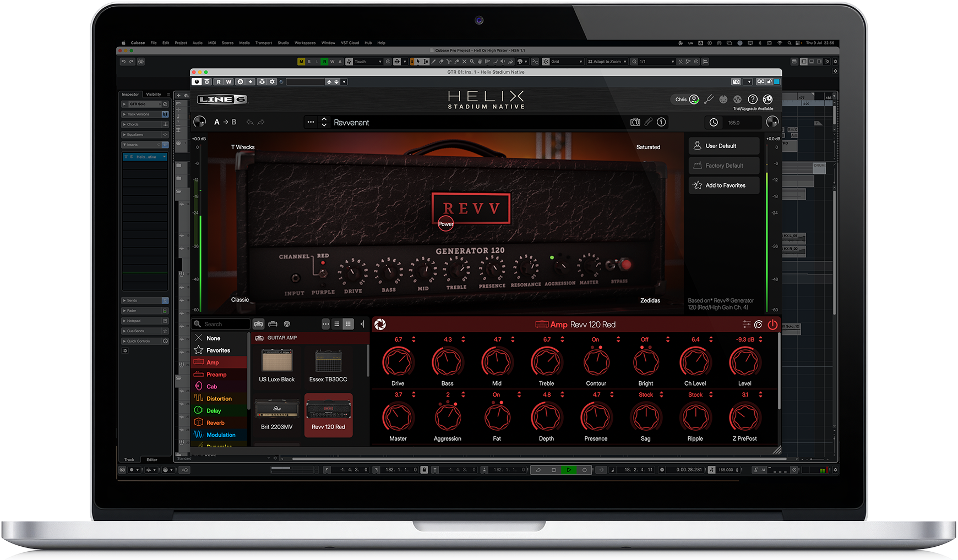Select the Amp category icon in browser
The height and width of the screenshot is (560, 958).
point(199,362)
